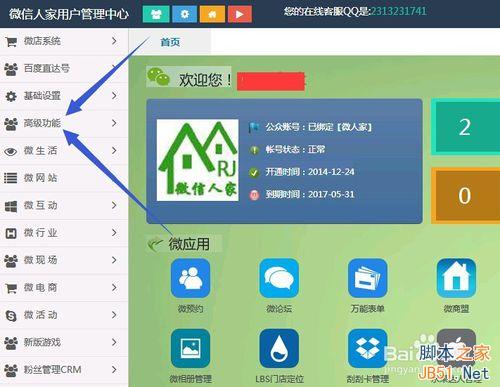
Task: Expand the 微现场 chevron
Action: pyautogui.click(x=114, y=260)
